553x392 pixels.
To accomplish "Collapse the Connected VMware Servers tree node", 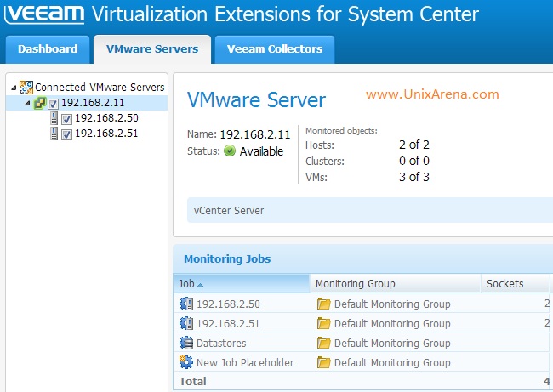I will pos(14,88).
